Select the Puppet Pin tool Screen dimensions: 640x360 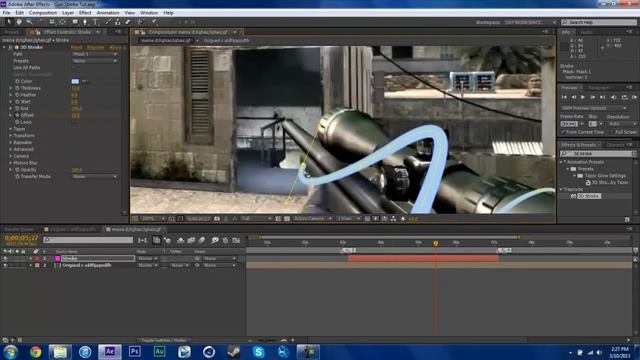155,22
